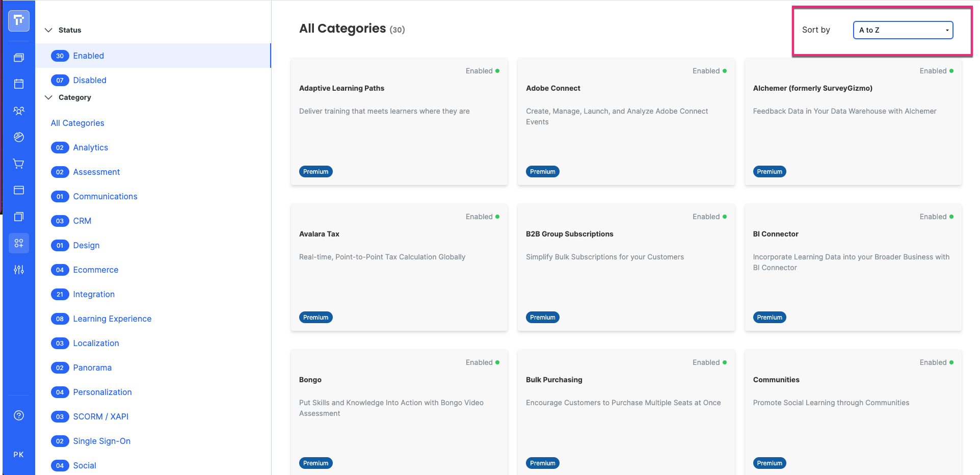980x475 pixels.
Task: Click Premium badge on Adaptive Learning Paths
Action: pos(316,172)
